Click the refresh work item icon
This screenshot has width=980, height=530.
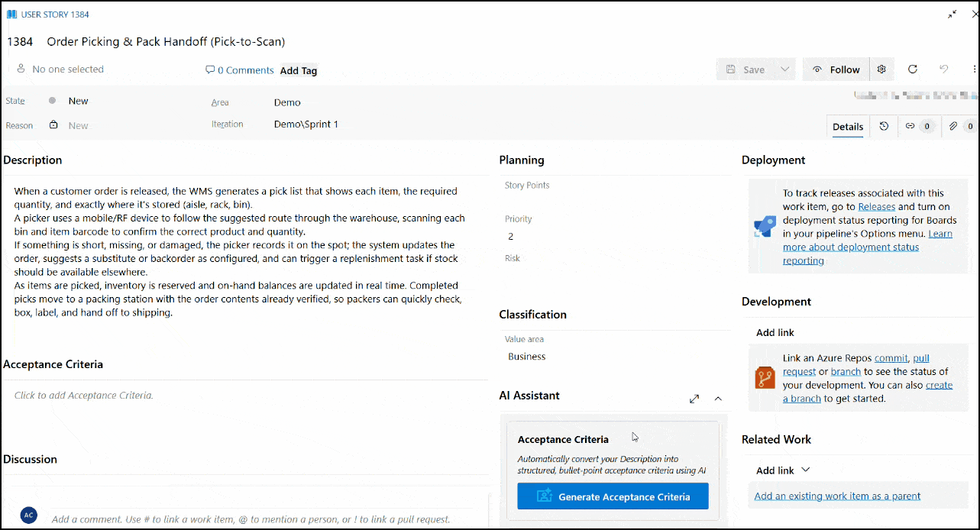pos(912,69)
